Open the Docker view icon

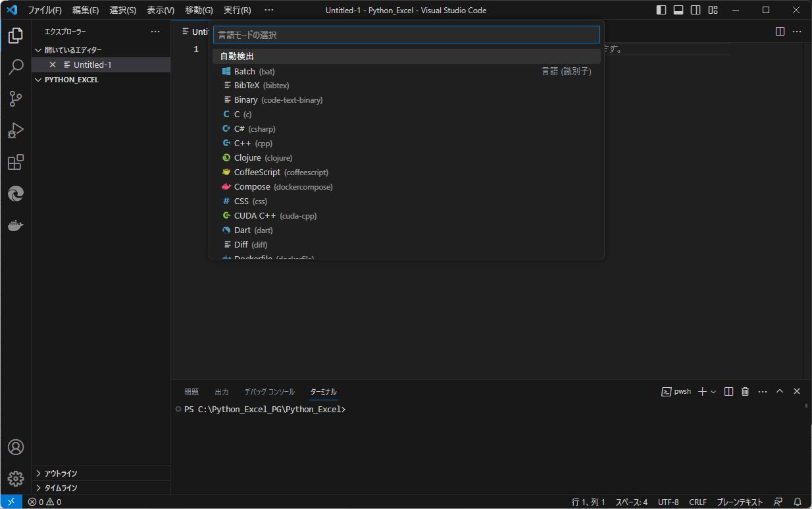pyautogui.click(x=16, y=225)
